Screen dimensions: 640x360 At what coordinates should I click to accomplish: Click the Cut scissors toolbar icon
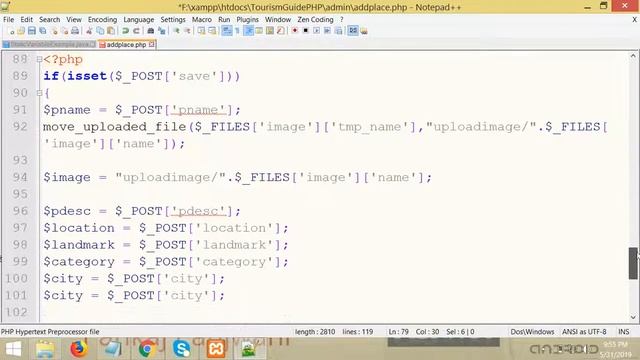tap(89, 31)
